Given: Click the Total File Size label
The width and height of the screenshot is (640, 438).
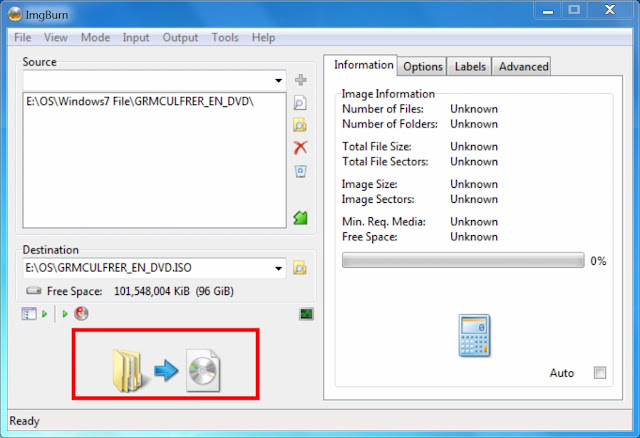Looking at the screenshot, I should point(377,147).
